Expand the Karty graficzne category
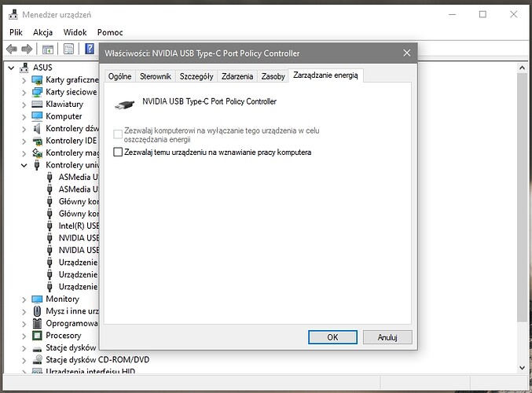 point(24,81)
